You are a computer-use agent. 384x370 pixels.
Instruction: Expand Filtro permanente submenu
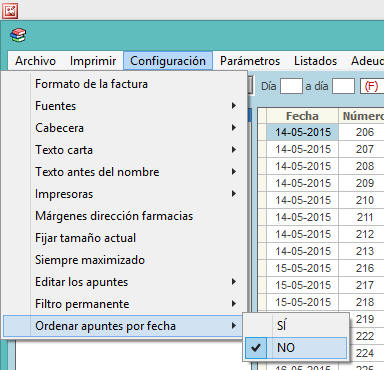[125, 304]
